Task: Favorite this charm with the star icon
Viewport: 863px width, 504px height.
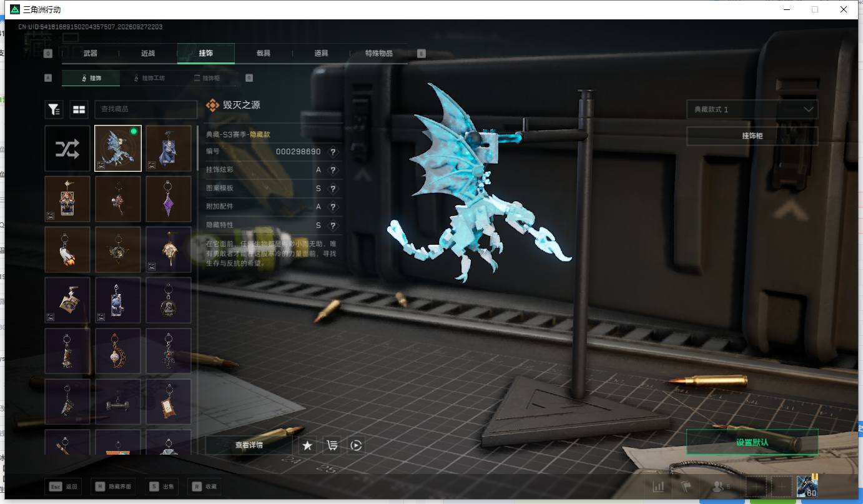Action: (x=307, y=445)
